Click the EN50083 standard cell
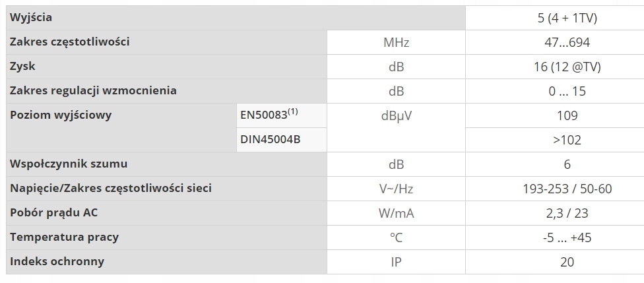The image size is (644, 283). pyautogui.click(x=282, y=115)
